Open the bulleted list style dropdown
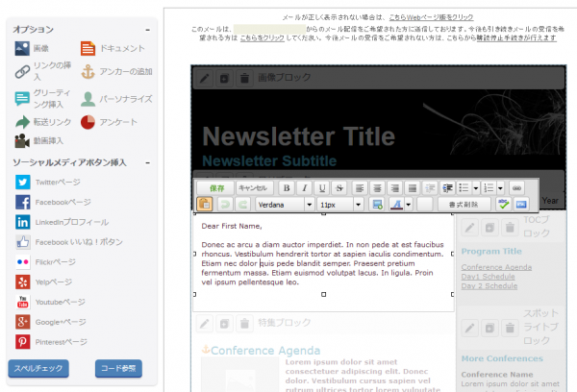Screen dimensions: 577x392 tap(475, 188)
